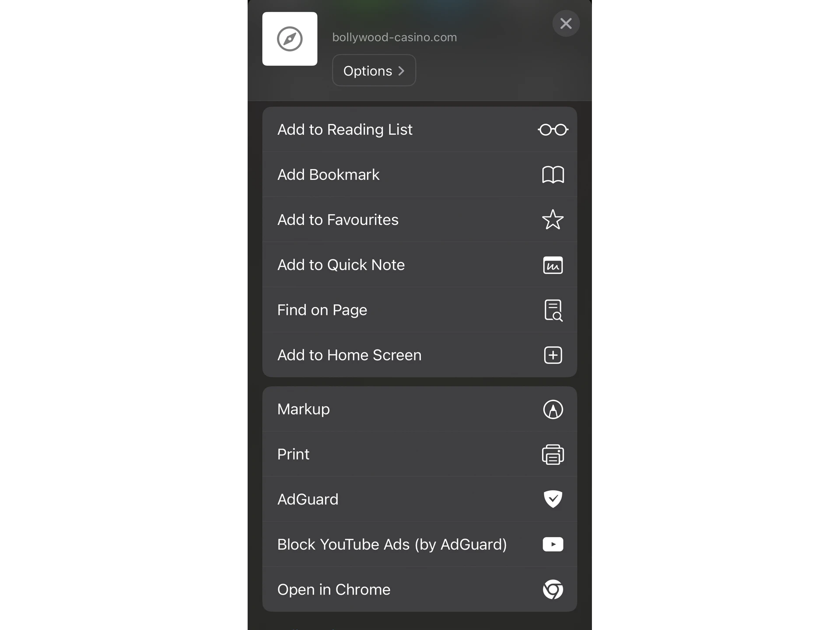Click the Add to Quick Note memo icon
The width and height of the screenshot is (840, 630).
tap(552, 264)
